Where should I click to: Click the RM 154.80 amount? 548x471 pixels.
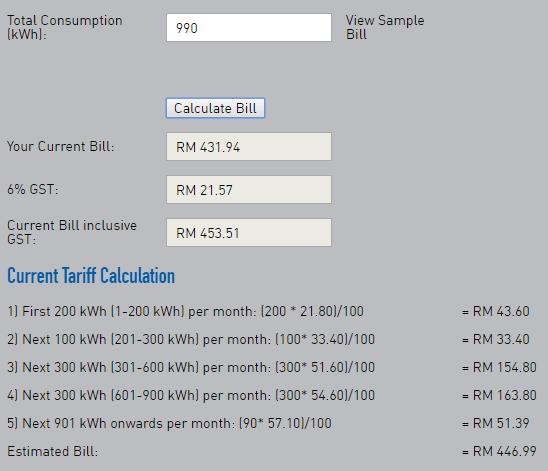499,367
